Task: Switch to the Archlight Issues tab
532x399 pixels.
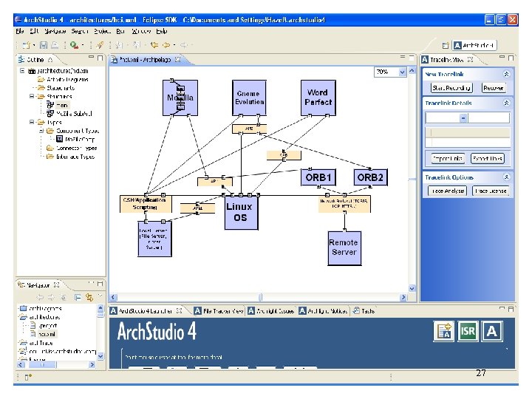Action: 270,310
